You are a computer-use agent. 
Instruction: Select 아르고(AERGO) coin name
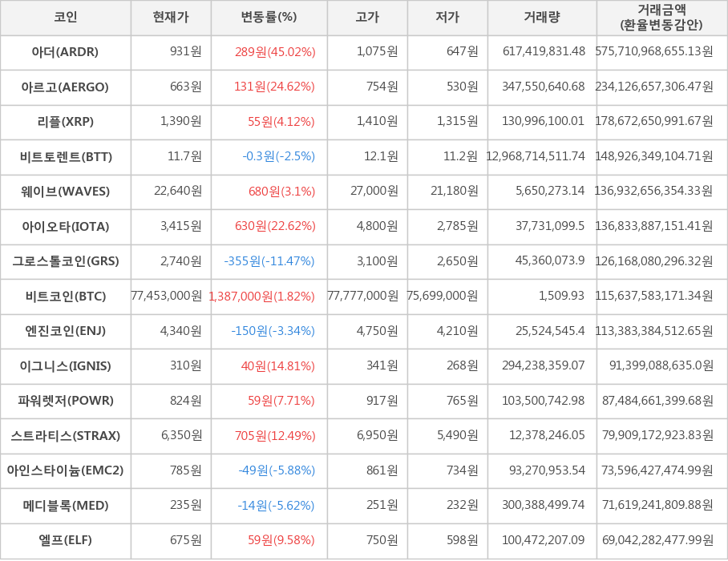pyautogui.click(x=66, y=87)
